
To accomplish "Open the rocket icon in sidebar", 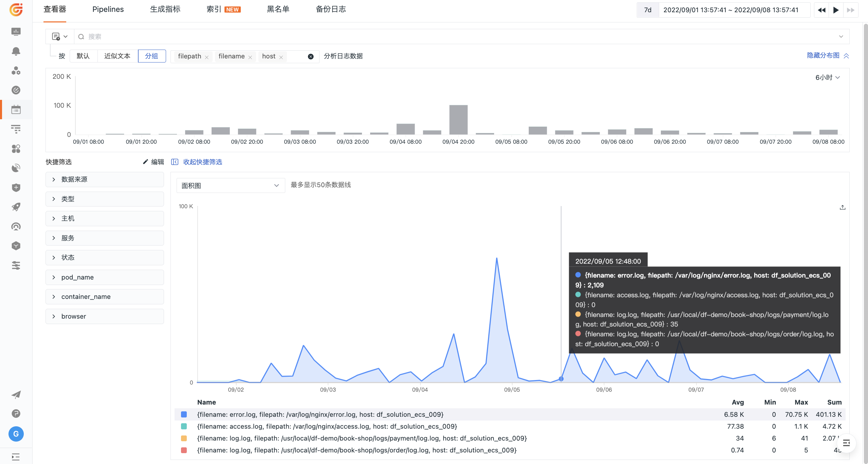I will (16, 207).
